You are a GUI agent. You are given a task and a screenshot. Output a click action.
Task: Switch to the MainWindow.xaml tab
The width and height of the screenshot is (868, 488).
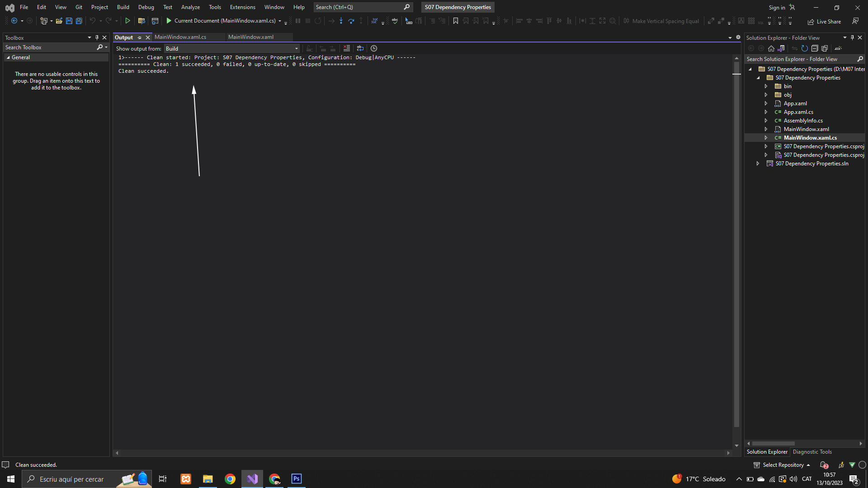pos(251,37)
